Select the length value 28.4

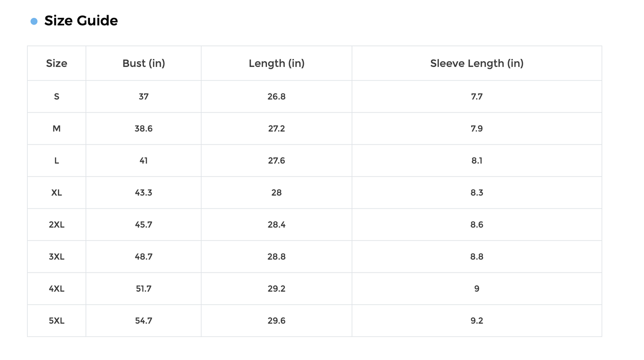pos(276,225)
